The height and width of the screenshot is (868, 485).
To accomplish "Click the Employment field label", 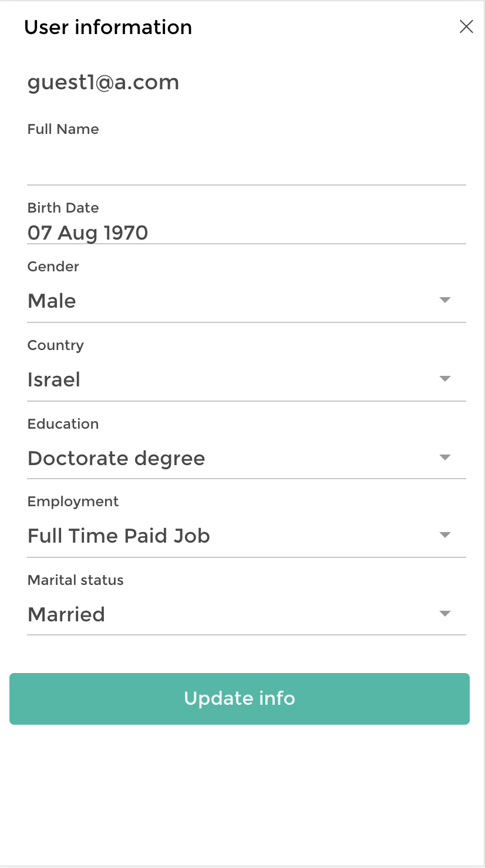I will coord(73,502).
